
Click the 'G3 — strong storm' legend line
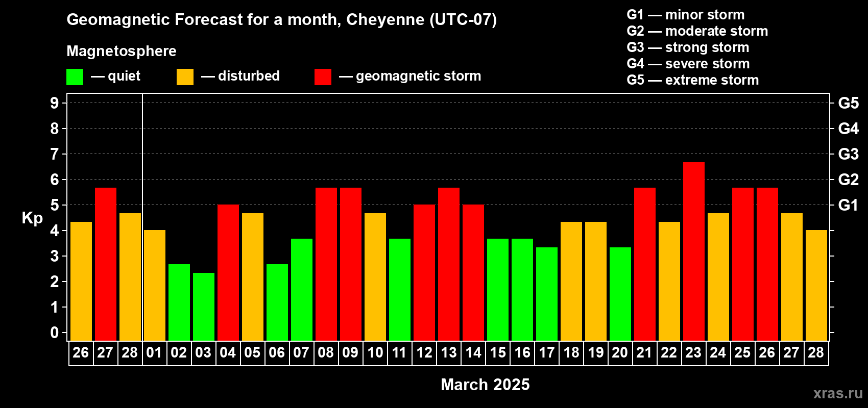click(x=688, y=47)
